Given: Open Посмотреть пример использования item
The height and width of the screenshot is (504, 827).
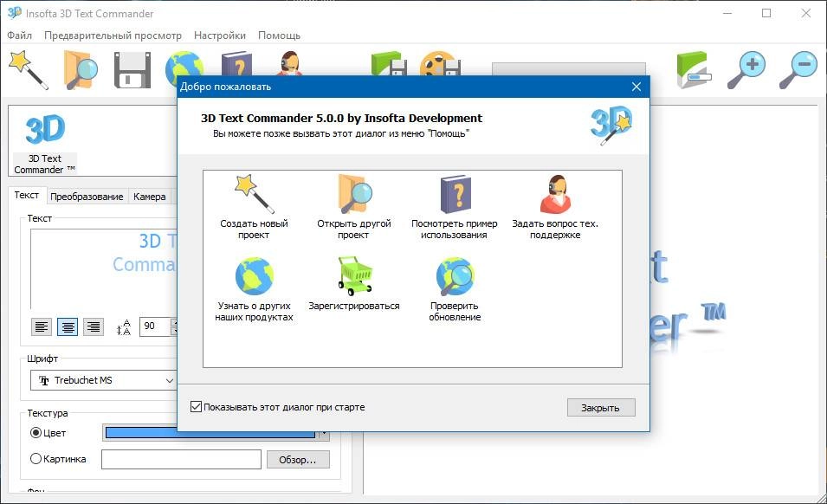Looking at the screenshot, I should tap(454, 207).
